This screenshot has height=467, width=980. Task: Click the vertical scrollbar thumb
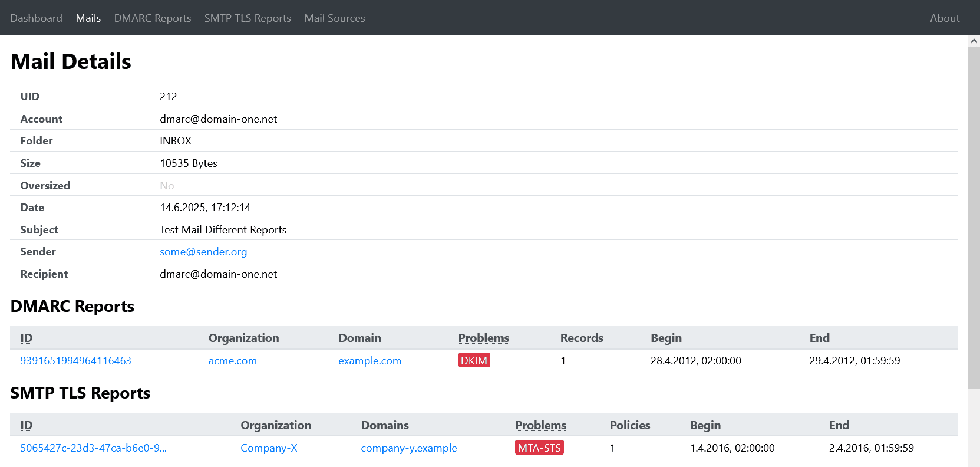point(974,218)
